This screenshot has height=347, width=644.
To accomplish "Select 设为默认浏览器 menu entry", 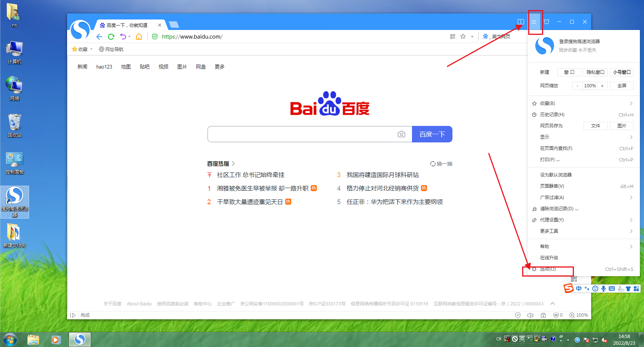I will coord(583,175).
